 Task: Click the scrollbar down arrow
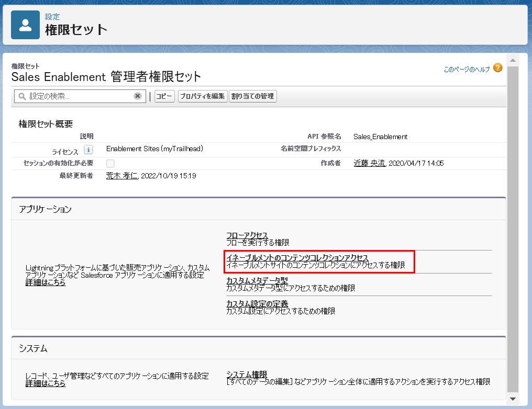[x=513, y=399]
